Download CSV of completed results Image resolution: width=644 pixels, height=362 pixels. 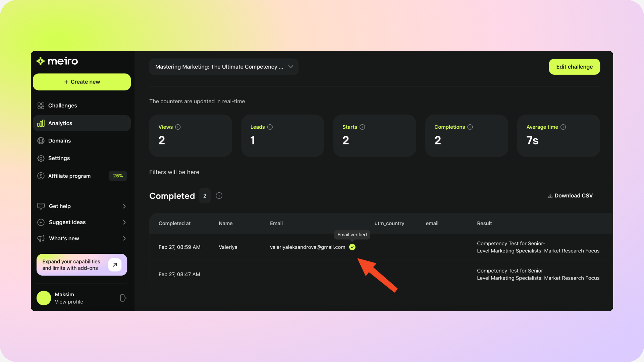(x=570, y=196)
